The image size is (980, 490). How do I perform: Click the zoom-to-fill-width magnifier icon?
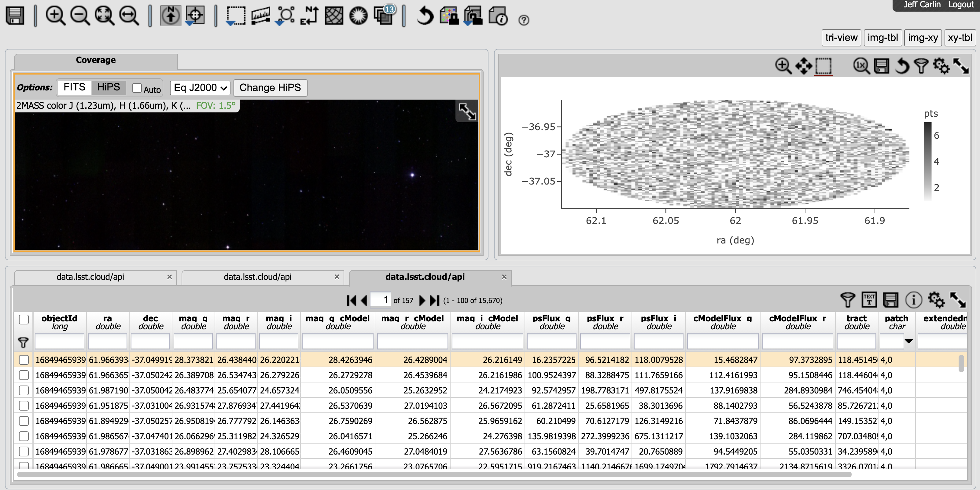tap(129, 16)
